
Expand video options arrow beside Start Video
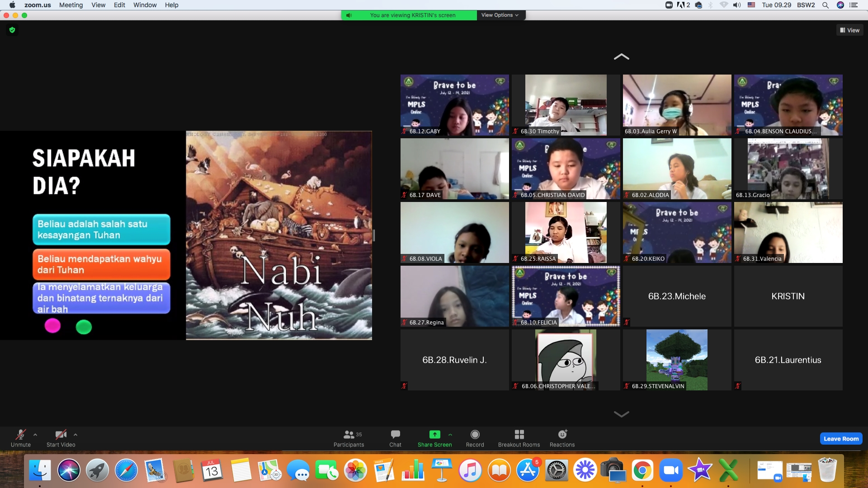click(75, 435)
